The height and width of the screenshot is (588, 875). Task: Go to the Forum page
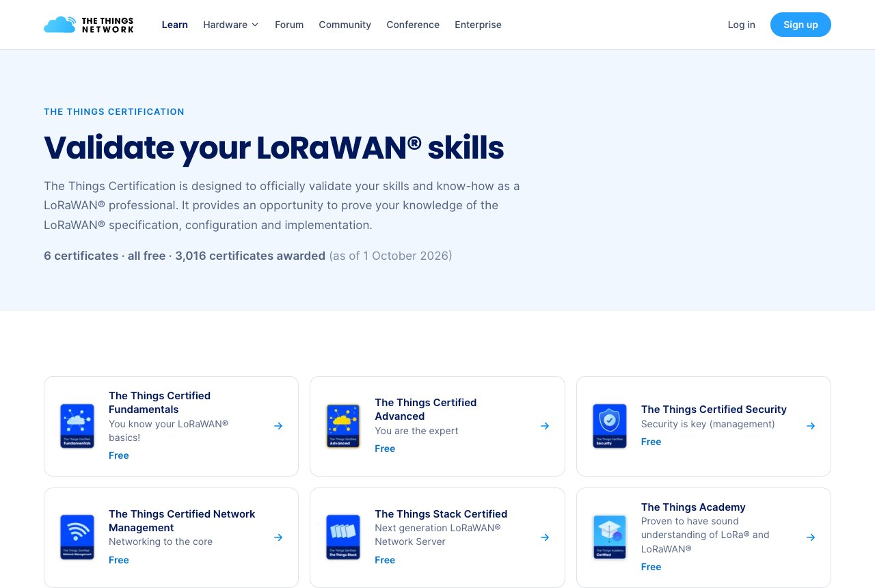pos(289,25)
